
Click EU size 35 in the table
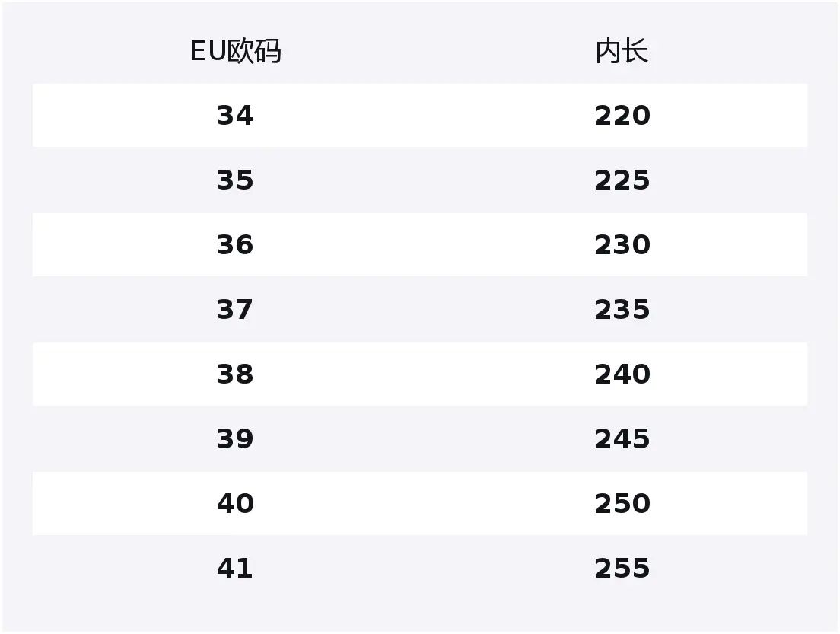pyautogui.click(x=235, y=180)
